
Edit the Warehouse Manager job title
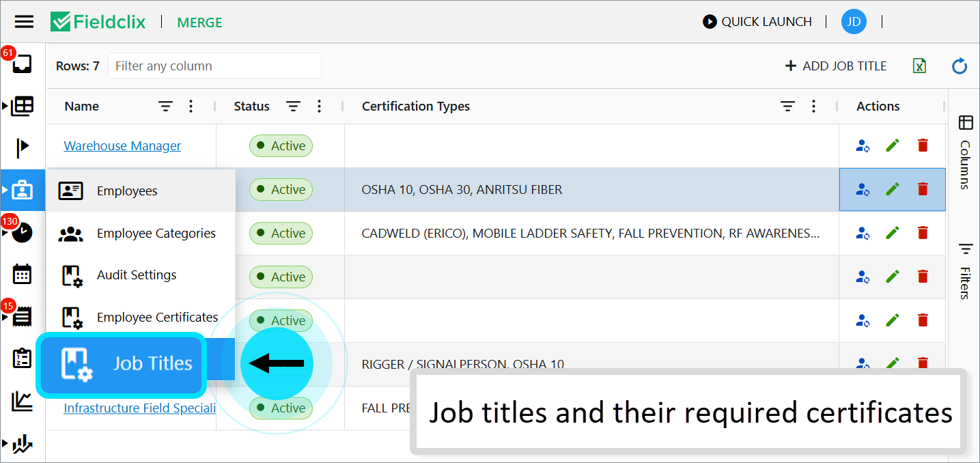[893, 145]
